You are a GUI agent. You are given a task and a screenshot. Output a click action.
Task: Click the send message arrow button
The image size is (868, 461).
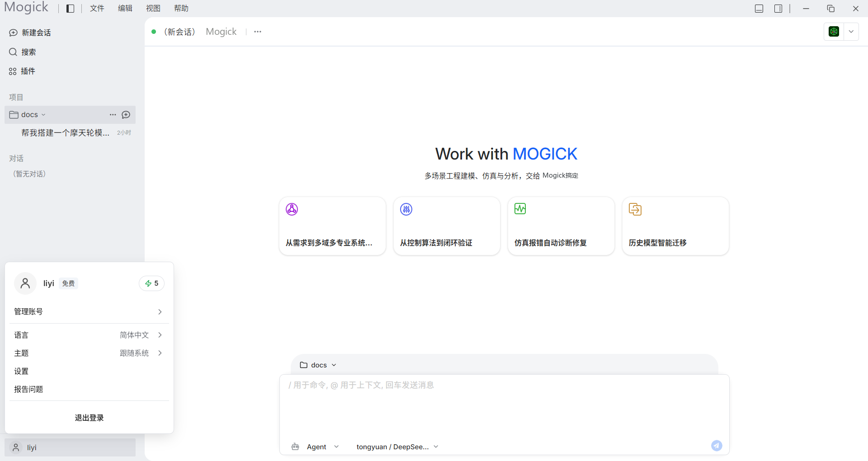tap(717, 446)
